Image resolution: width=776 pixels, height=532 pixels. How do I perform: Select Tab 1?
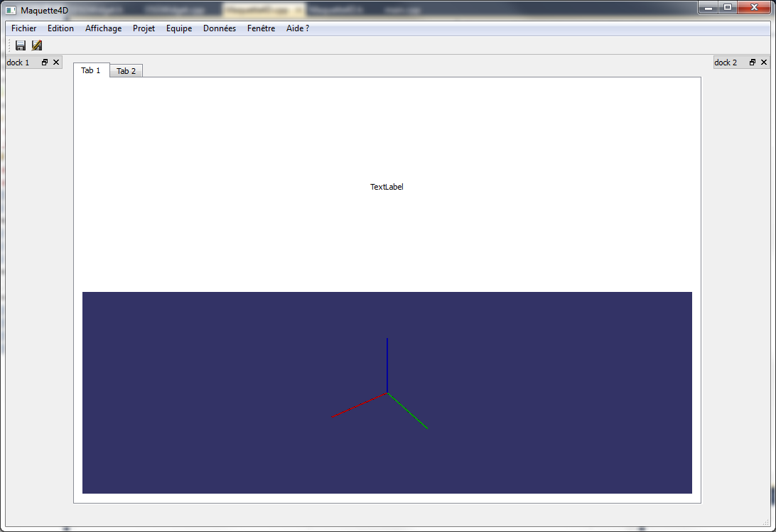[91, 70]
